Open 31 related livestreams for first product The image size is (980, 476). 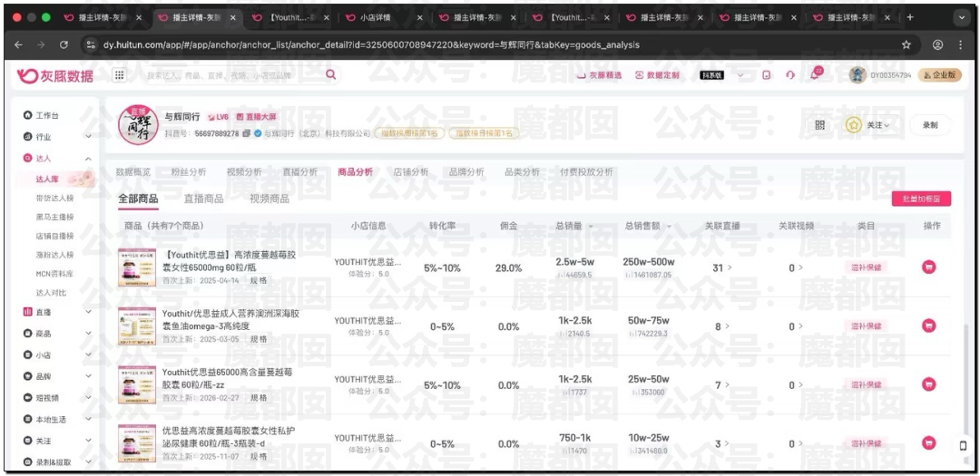pyautogui.click(x=721, y=267)
